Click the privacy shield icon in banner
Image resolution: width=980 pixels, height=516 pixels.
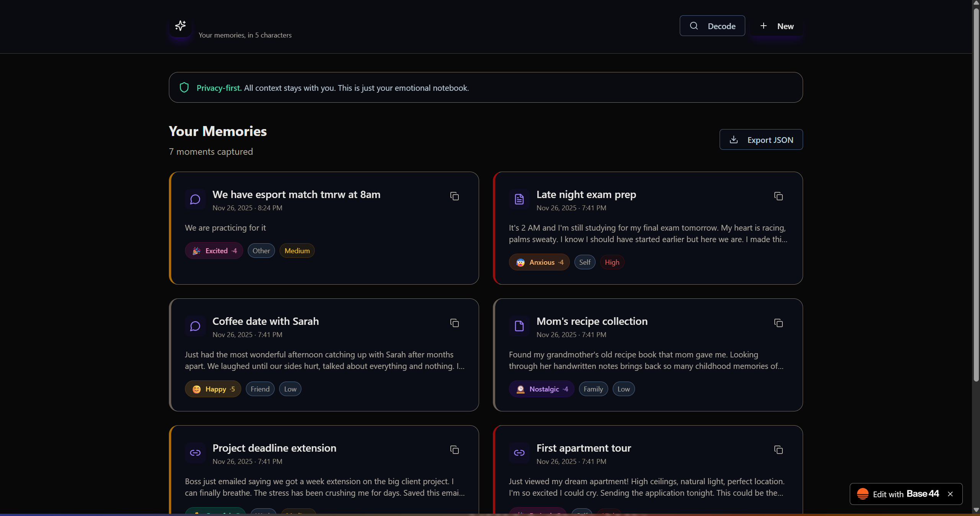[x=184, y=88]
